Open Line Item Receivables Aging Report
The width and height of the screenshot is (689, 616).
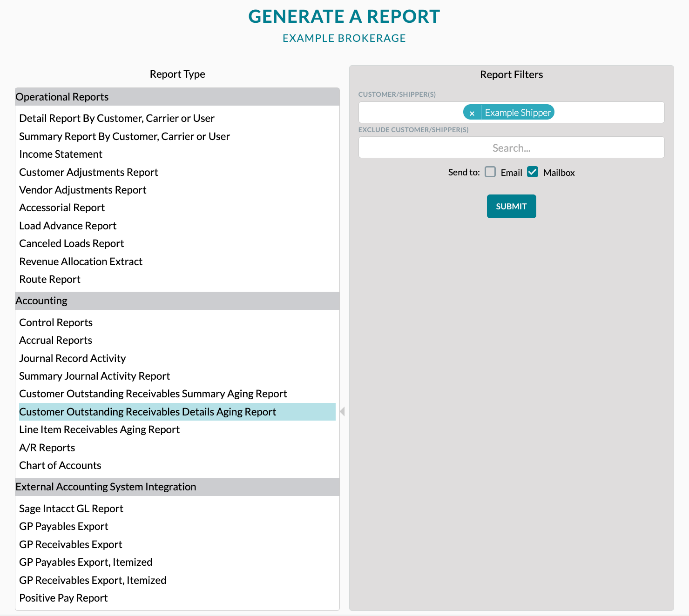pyautogui.click(x=99, y=429)
